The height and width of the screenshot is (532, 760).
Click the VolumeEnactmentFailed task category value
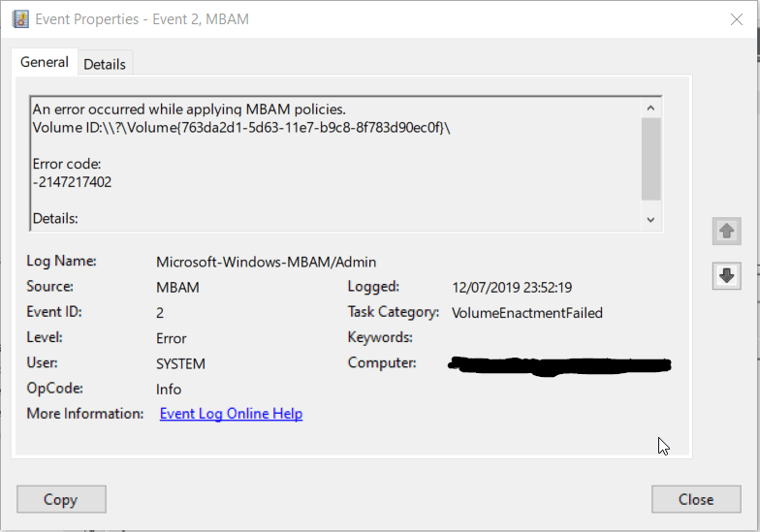tap(527, 312)
